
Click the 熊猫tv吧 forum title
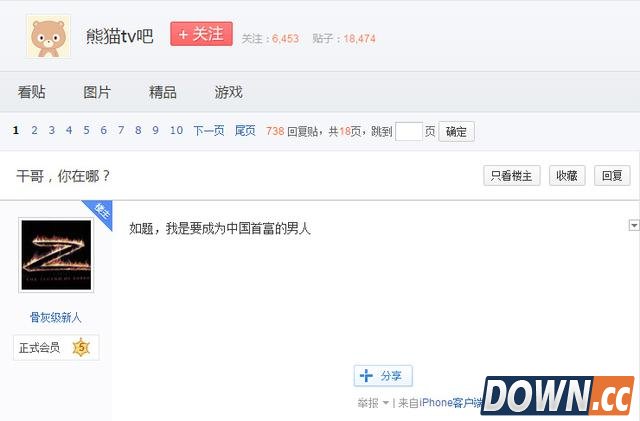pos(120,36)
